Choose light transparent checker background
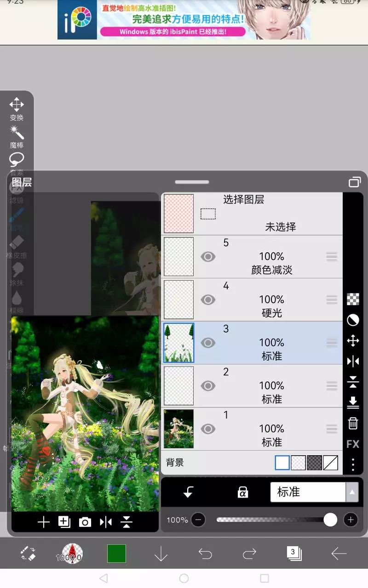Viewport: 368px width, 588px height. point(299,463)
